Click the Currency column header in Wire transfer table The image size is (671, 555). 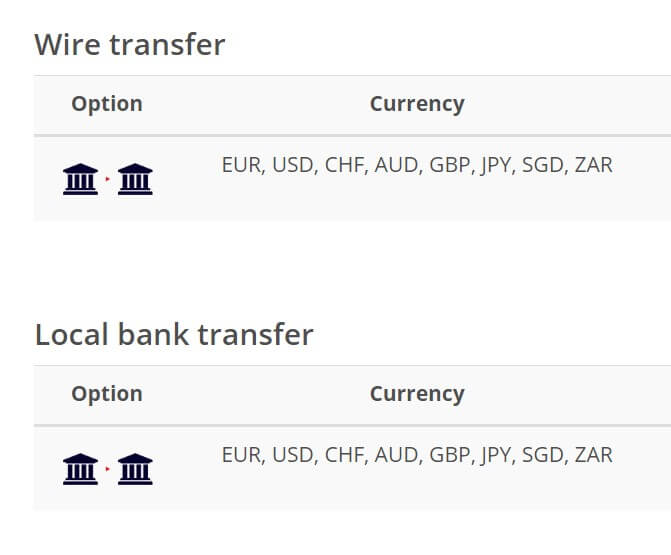pyautogui.click(x=417, y=104)
